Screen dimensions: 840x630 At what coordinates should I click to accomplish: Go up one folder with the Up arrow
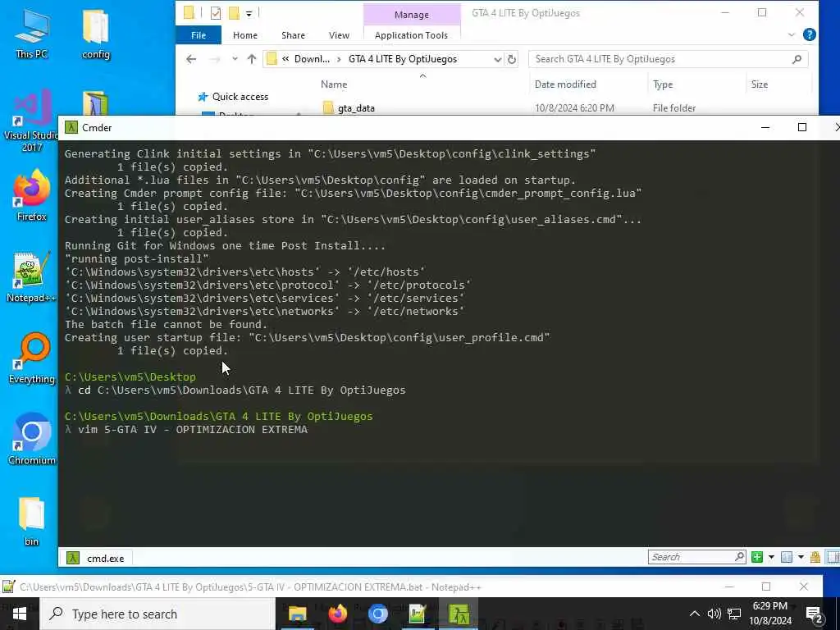(252, 59)
